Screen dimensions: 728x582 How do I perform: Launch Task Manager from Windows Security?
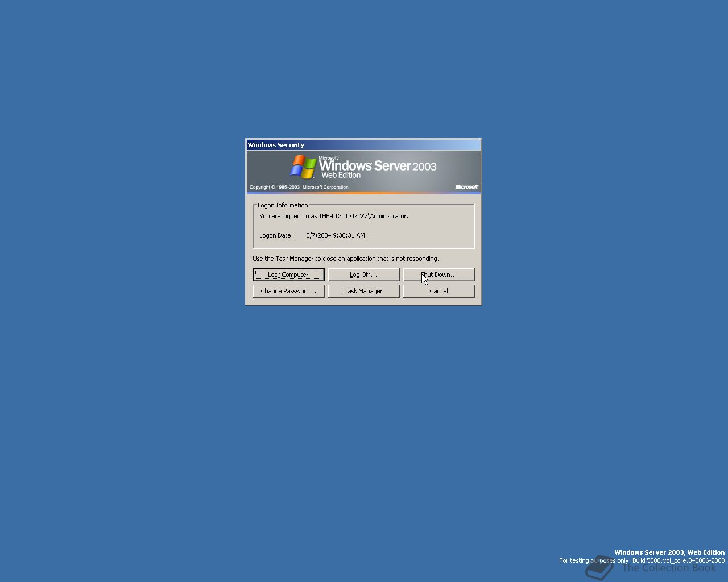click(363, 291)
